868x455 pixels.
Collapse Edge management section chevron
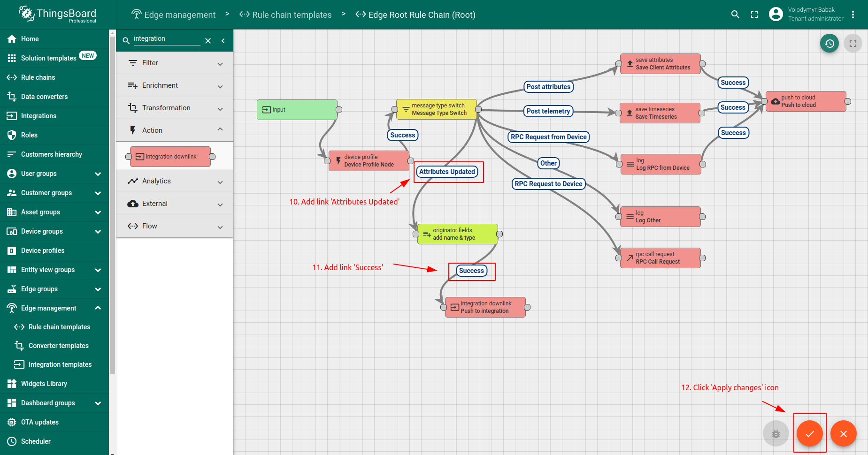coord(98,308)
